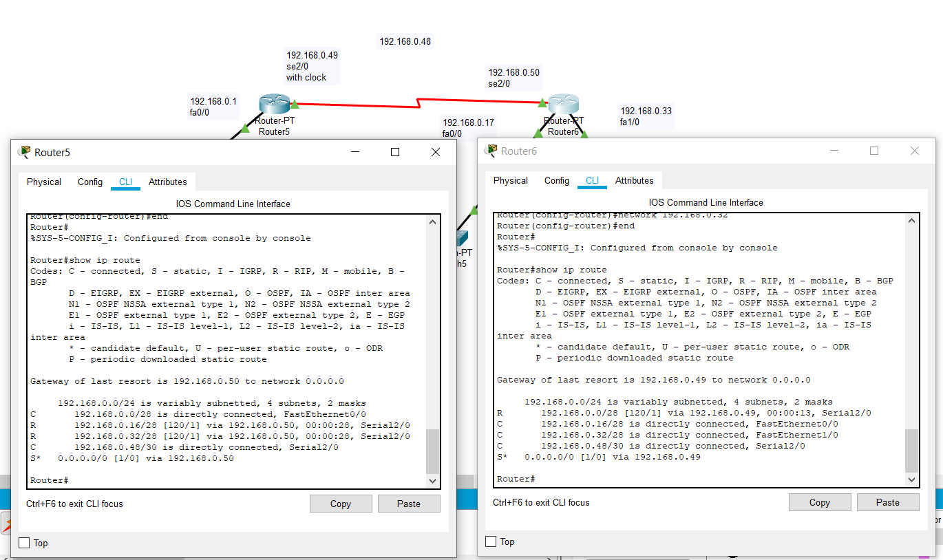
Task: Click scroll-down arrow in Router5 CLI
Action: pos(432,481)
